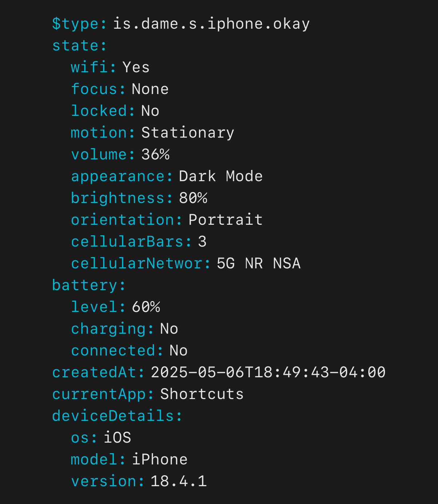This screenshot has width=438, height=504.
Task: Collapse the deviceDetails section header
Action: 117,416
